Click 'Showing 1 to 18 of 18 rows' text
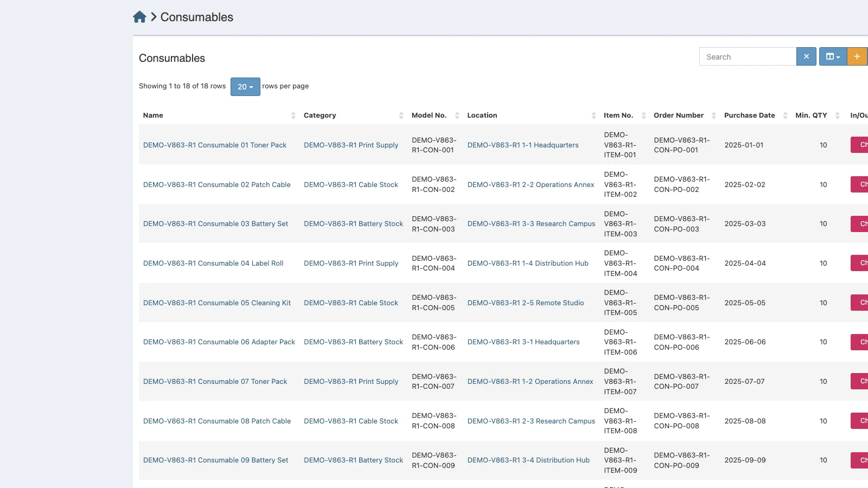The width and height of the screenshot is (868, 488). tap(182, 86)
